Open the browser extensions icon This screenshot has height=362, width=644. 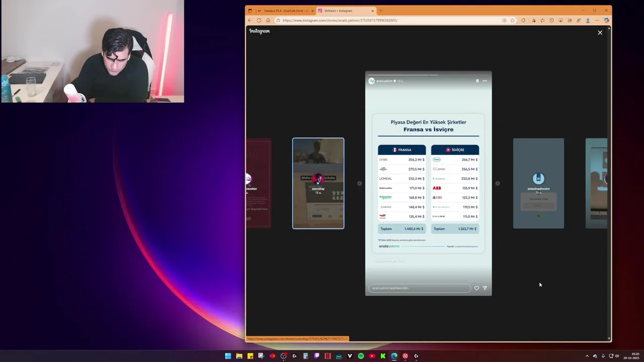click(x=523, y=21)
